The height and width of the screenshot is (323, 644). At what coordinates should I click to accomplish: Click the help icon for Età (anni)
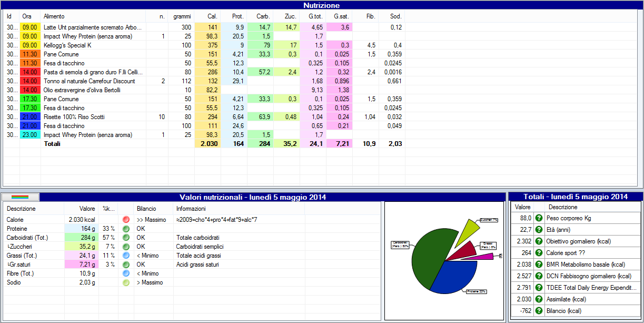click(539, 230)
